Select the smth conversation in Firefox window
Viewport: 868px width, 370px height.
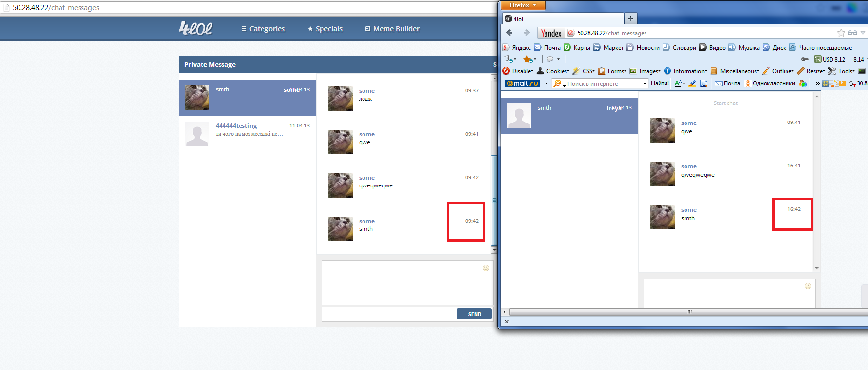click(569, 116)
